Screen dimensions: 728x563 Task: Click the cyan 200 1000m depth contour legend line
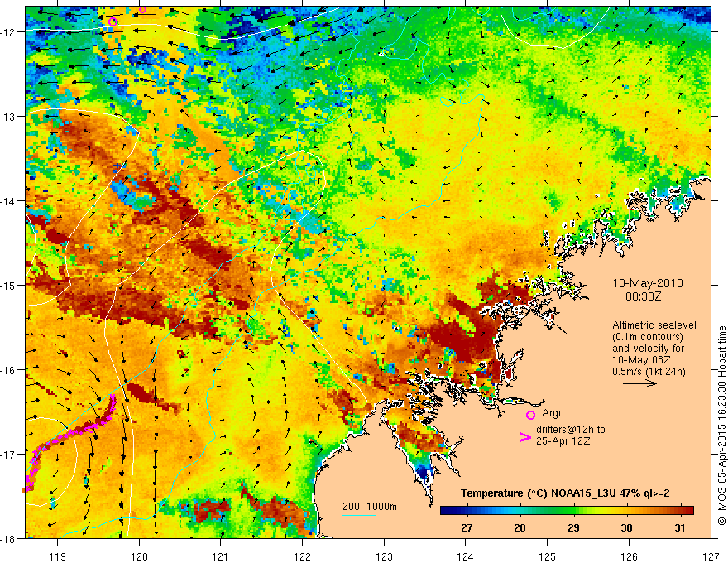359,515
